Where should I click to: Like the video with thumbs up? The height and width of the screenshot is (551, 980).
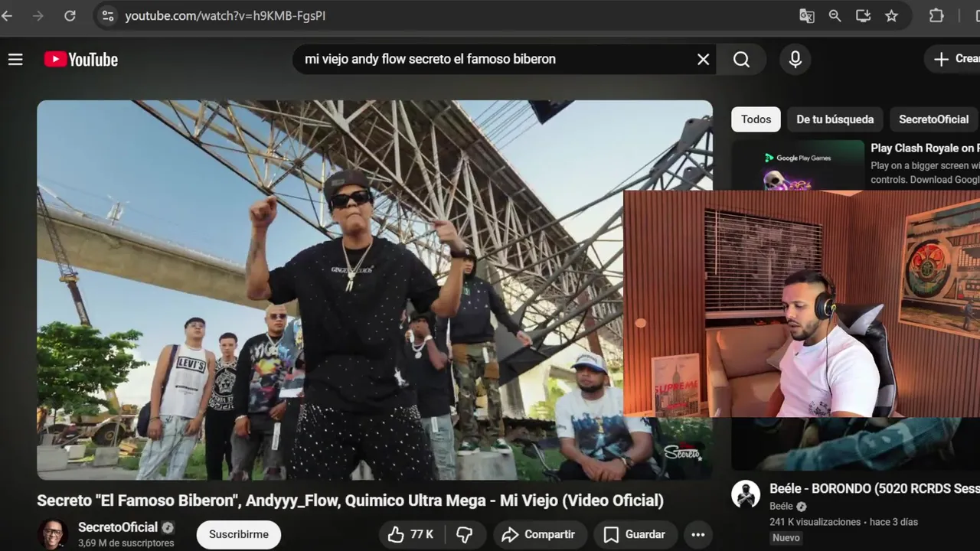pyautogui.click(x=411, y=534)
